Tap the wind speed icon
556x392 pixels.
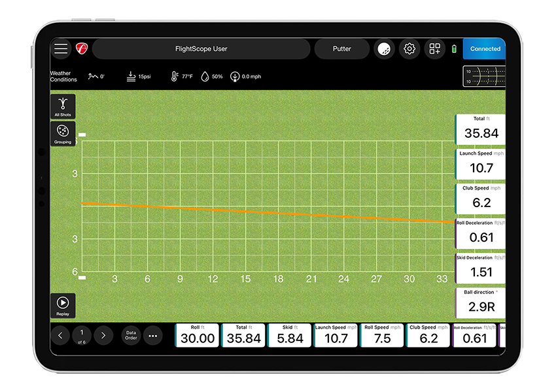click(234, 76)
